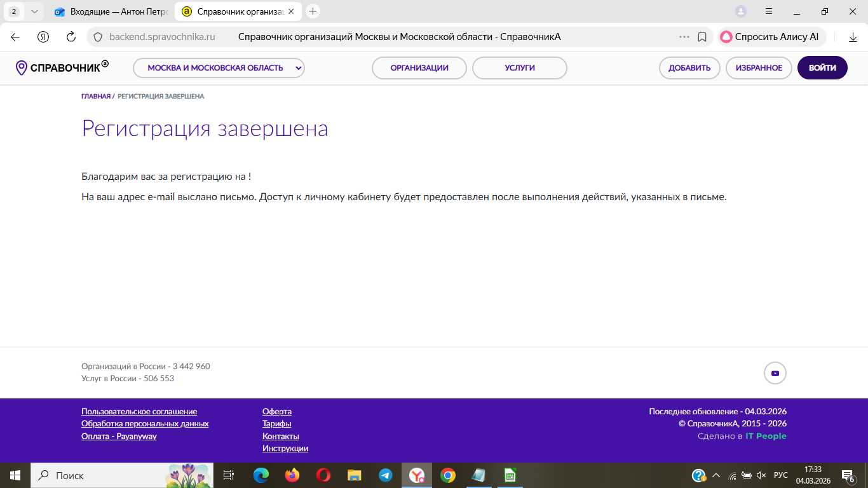Launch Firefox from the taskbar
The width and height of the screenshot is (868, 488).
292,475
